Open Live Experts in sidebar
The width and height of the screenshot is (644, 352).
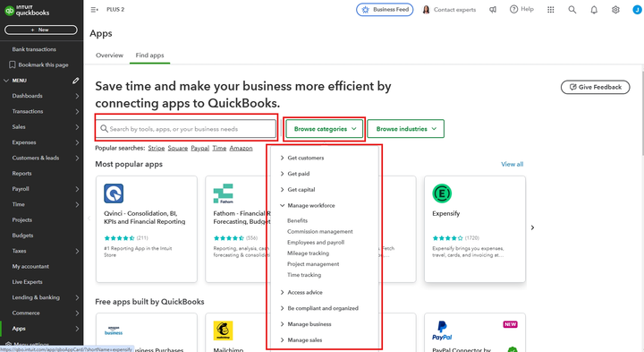27,282
